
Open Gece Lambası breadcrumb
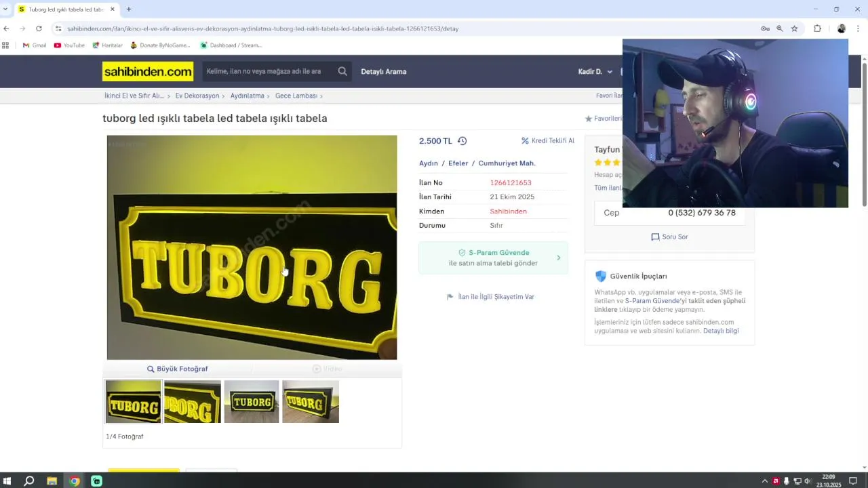pos(296,96)
